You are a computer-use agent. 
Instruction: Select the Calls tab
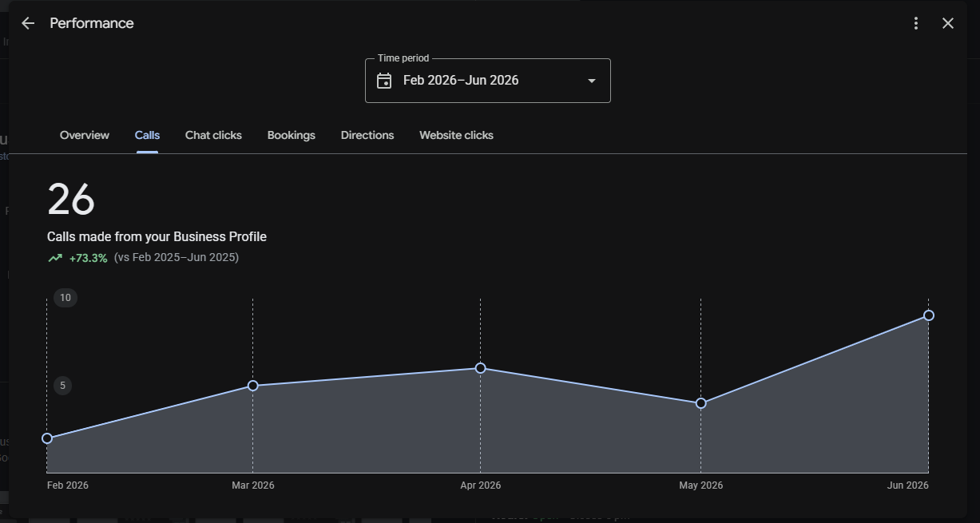click(147, 135)
